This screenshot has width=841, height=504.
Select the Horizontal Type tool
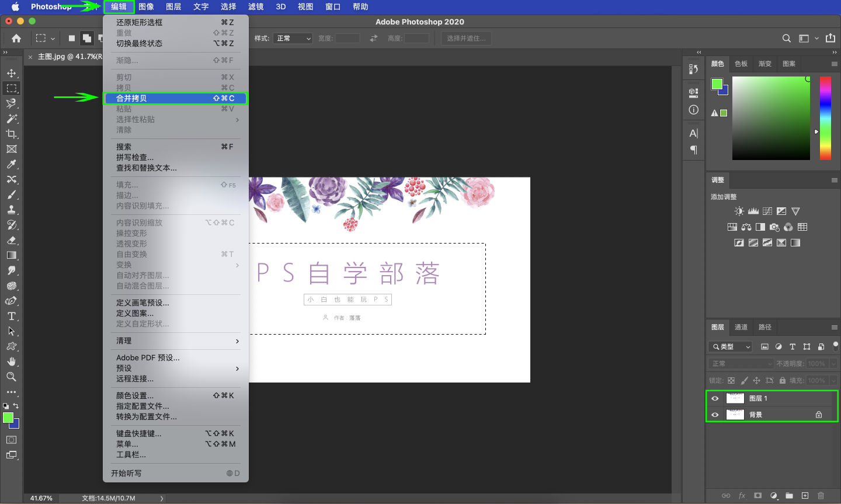pyautogui.click(x=12, y=316)
